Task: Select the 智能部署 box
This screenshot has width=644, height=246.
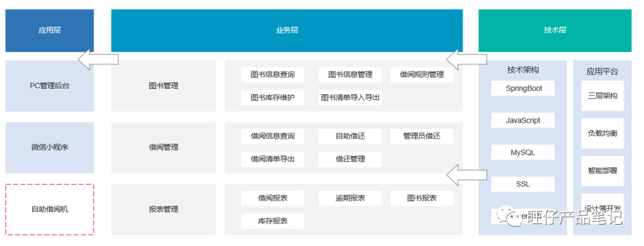Action: (602, 171)
